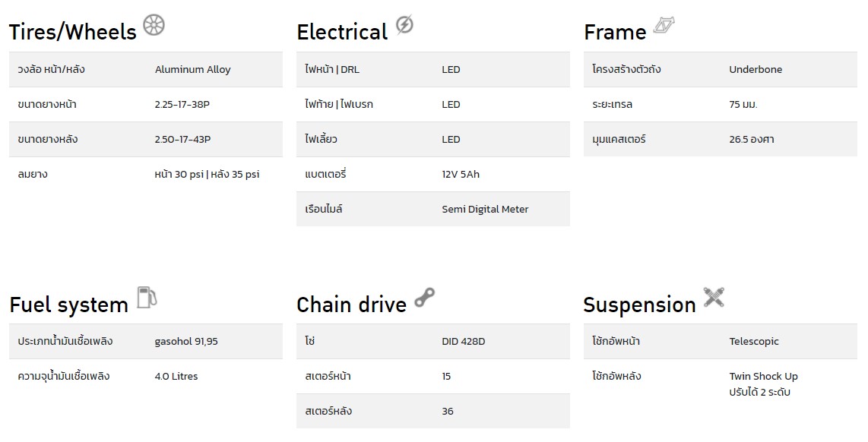The height and width of the screenshot is (442, 868).
Task: Click the Semi Digital Meter value
Action: tap(485, 209)
